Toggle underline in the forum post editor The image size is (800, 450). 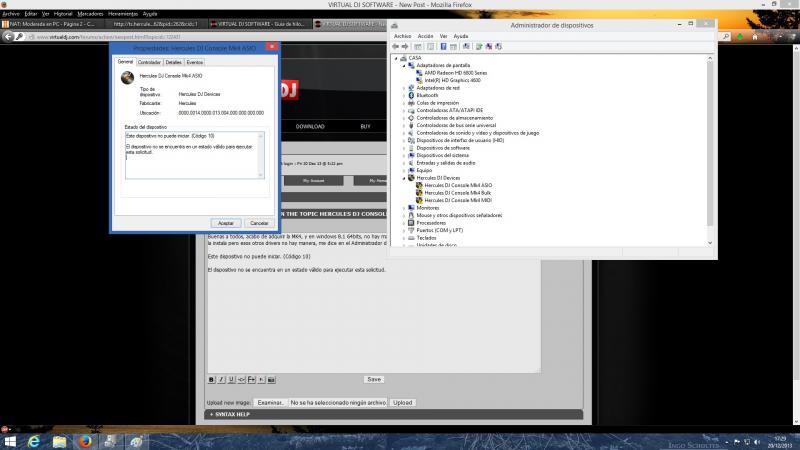tap(231, 380)
